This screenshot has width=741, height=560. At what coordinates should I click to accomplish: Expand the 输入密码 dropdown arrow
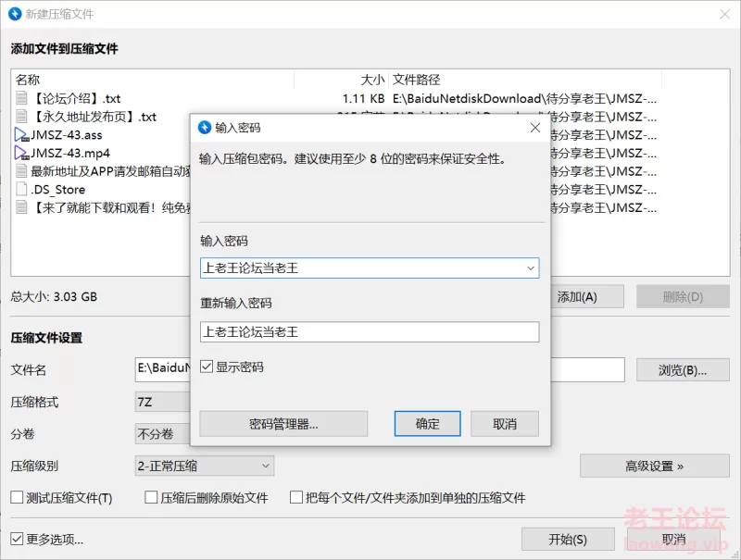tap(531, 268)
